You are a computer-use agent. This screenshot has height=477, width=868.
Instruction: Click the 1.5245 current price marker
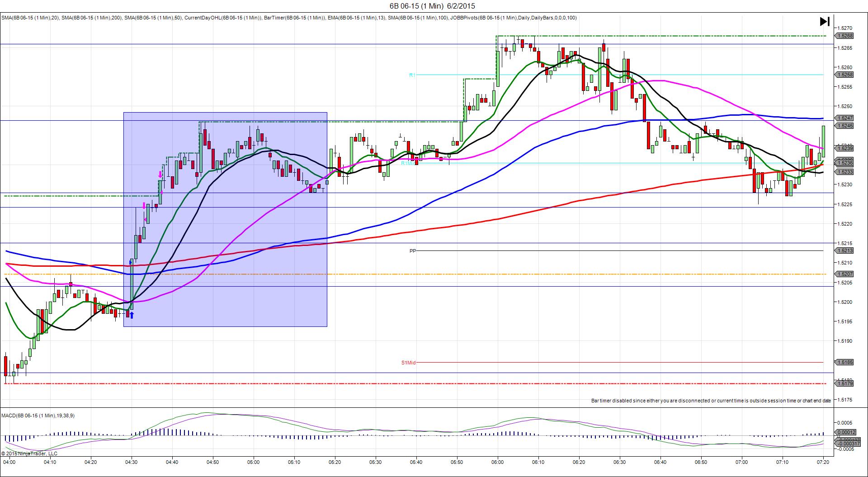pyautogui.click(x=844, y=126)
